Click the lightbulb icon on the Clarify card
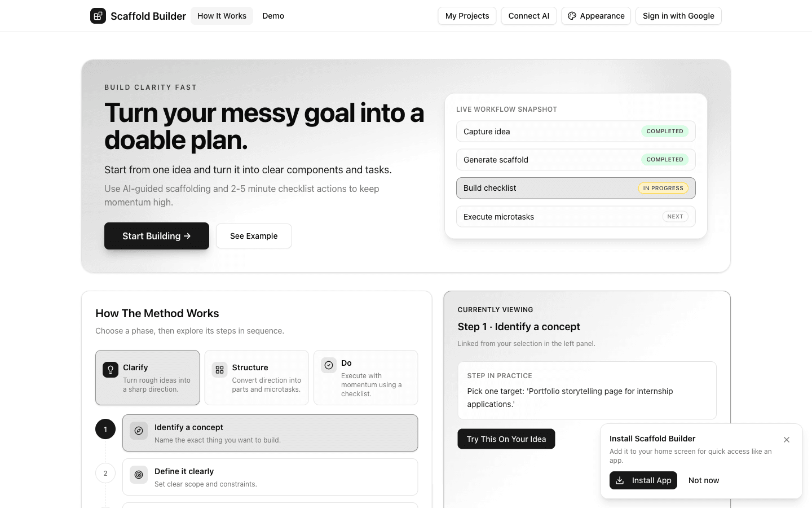This screenshot has height=508, width=812. click(110, 370)
